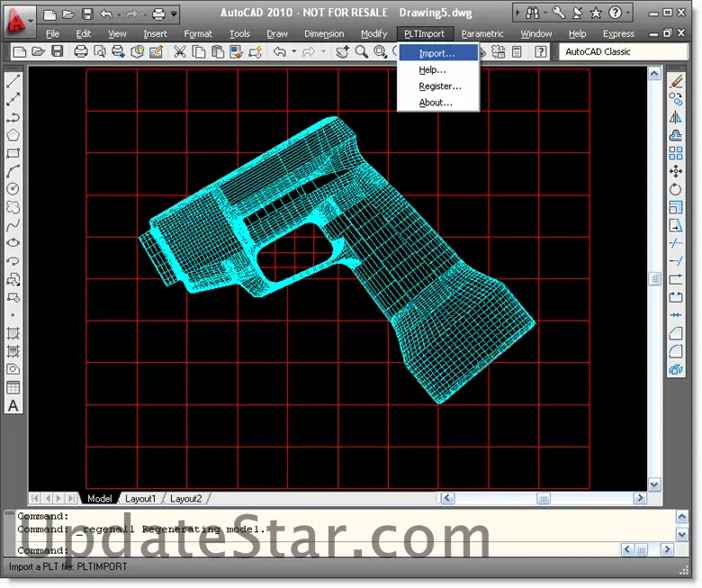The height and width of the screenshot is (588, 702).
Task: Select the Ellipse draw tool
Action: pos(13,243)
